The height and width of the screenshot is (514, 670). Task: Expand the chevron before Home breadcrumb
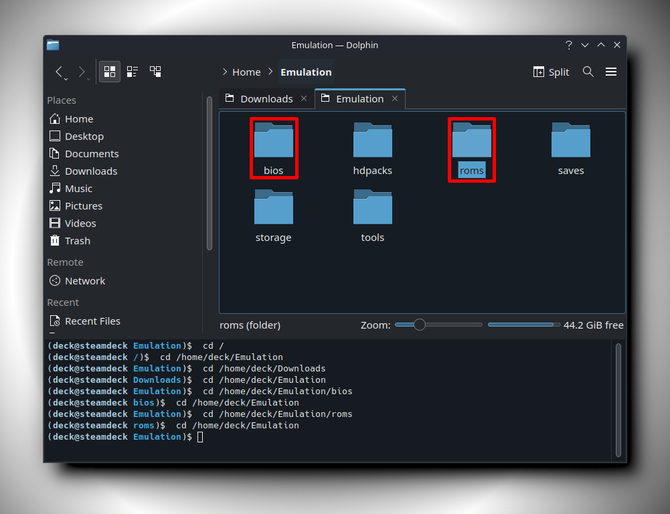tap(225, 72)
